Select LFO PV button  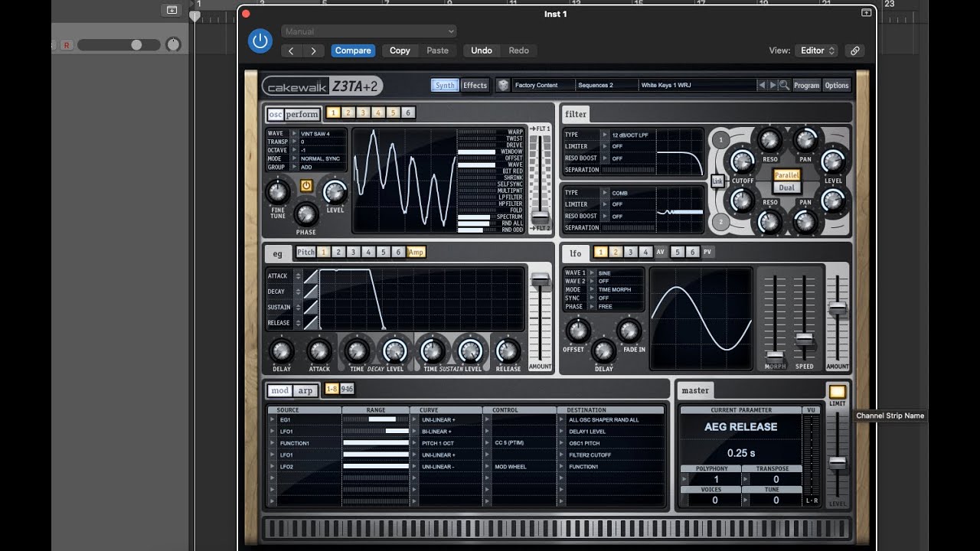tap(707, 253)
